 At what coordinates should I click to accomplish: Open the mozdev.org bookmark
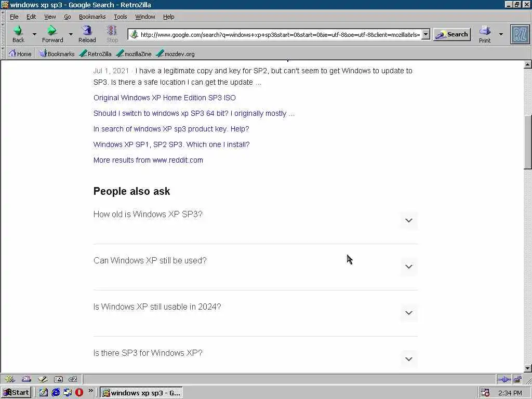click(x=176, y=54)
